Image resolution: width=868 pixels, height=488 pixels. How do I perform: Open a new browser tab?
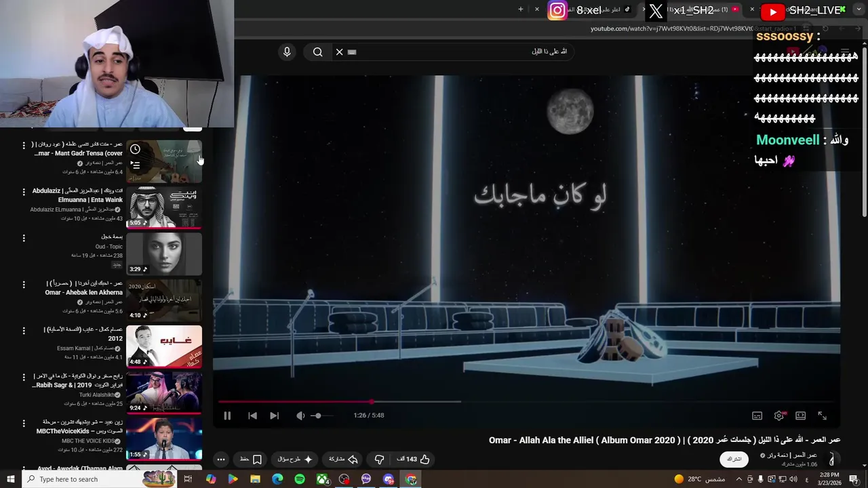(x=521, y=9)
